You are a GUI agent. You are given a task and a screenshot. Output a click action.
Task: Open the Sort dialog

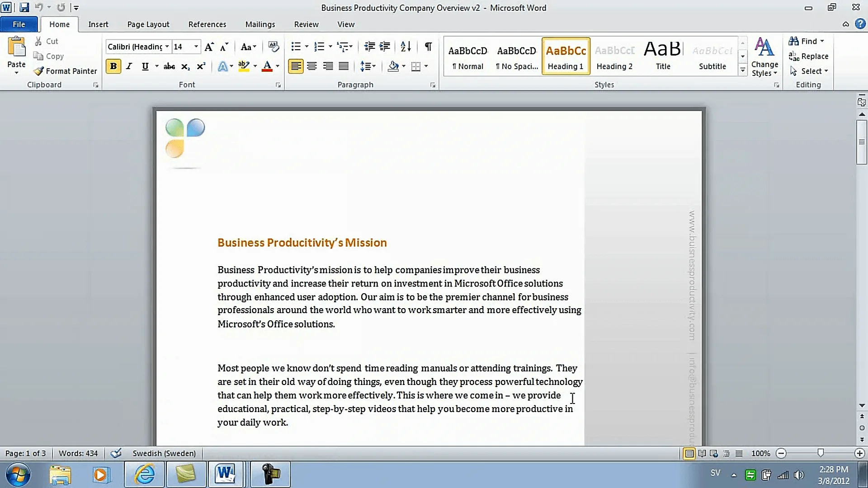coord(405,47)
